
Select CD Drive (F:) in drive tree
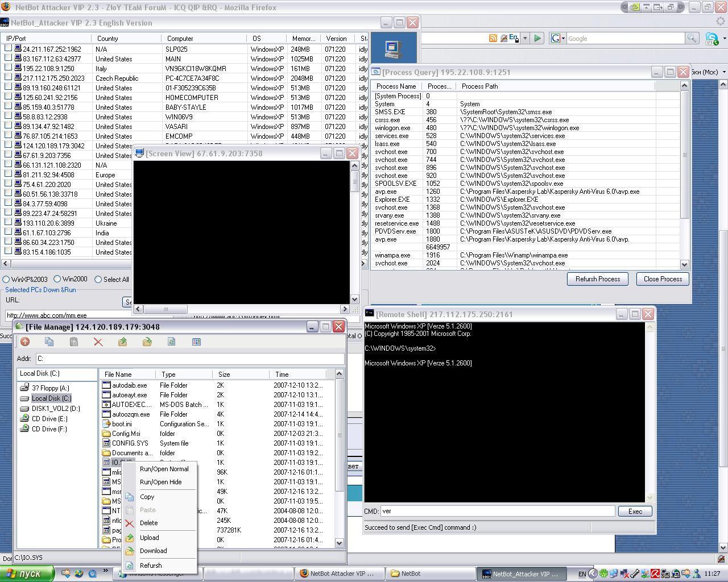(x=49, y=429)
